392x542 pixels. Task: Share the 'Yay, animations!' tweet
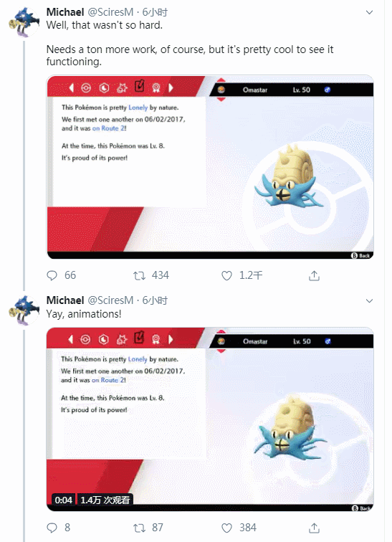[314, 528]
